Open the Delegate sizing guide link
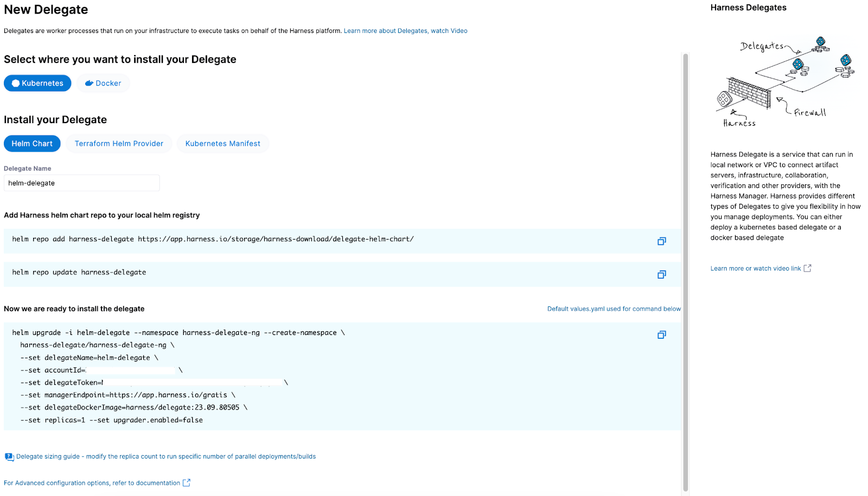The width and height of the screenshot is (868, 496). [x=166, y=456]
